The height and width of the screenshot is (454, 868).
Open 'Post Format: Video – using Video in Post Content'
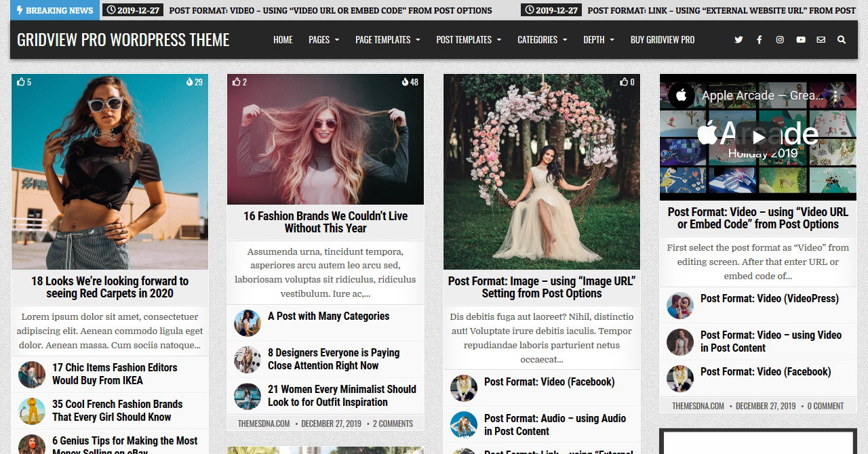point(771,342)
